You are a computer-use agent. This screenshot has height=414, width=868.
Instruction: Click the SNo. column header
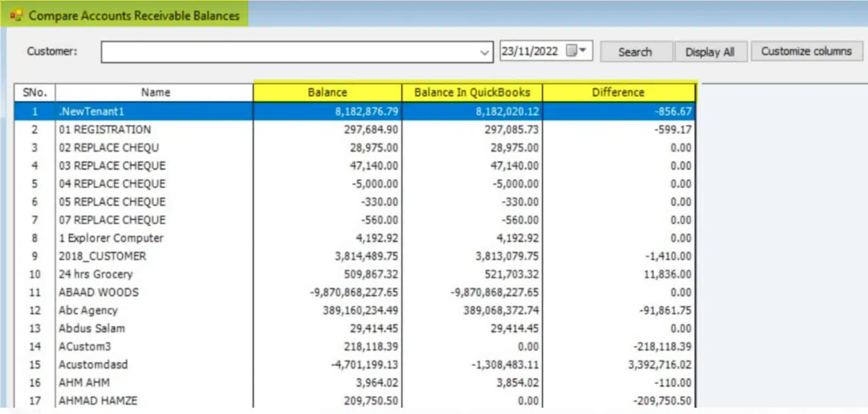click(x=35, y=92)
